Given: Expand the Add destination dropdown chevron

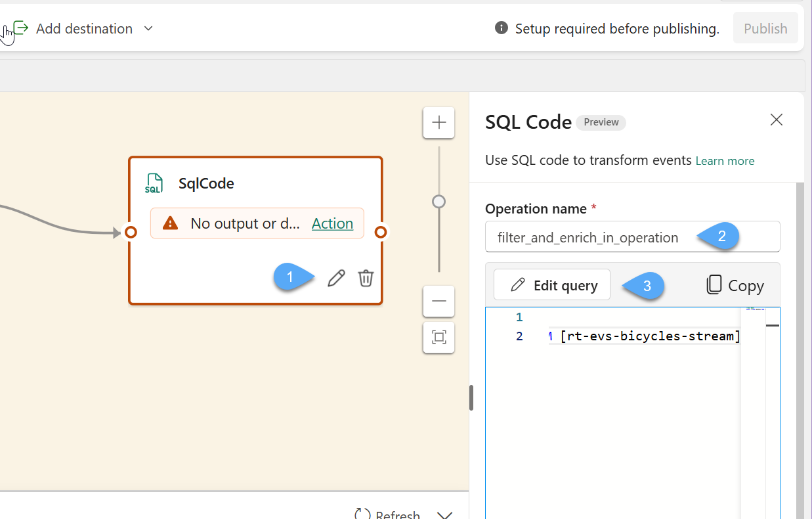Looking at the screenshot, I should 148,28.
